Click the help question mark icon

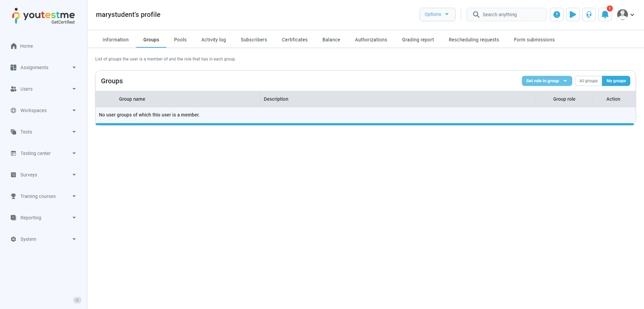[x=557, y=14]
